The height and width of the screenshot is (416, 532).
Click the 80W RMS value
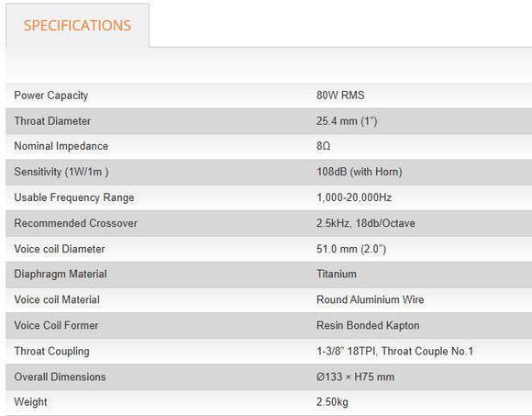coord(340,96)
